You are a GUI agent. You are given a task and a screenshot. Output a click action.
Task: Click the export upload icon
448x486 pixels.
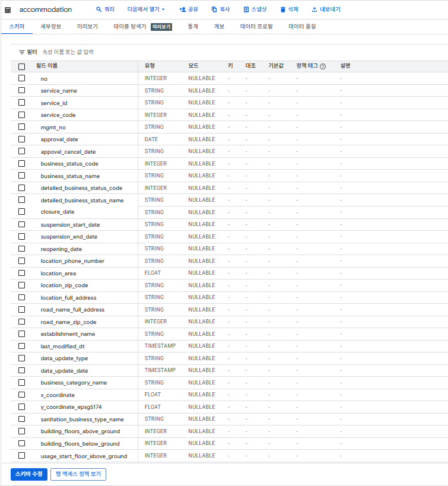tap(314, 9)
